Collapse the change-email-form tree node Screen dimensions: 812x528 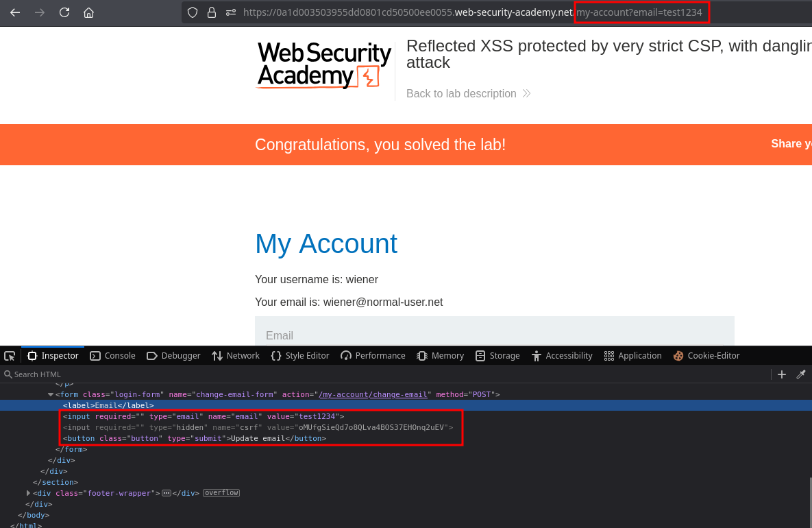51,394
